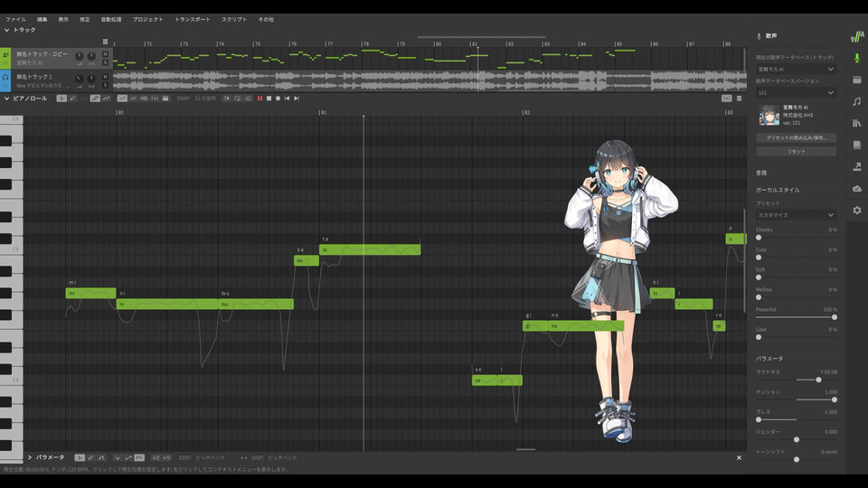The width and height of the screenshot is (868, 488).
Task: Open the 表示 menu
Action: 63,19
